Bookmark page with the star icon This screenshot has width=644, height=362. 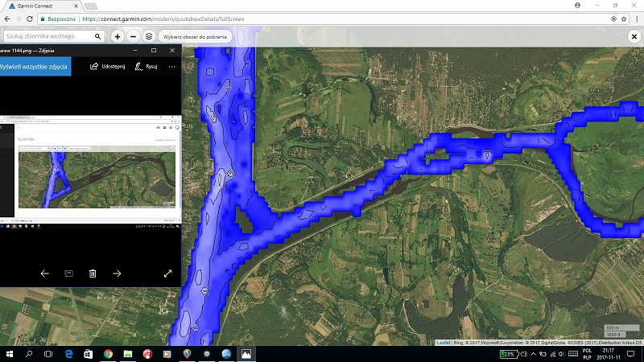[x=623, y=17]
